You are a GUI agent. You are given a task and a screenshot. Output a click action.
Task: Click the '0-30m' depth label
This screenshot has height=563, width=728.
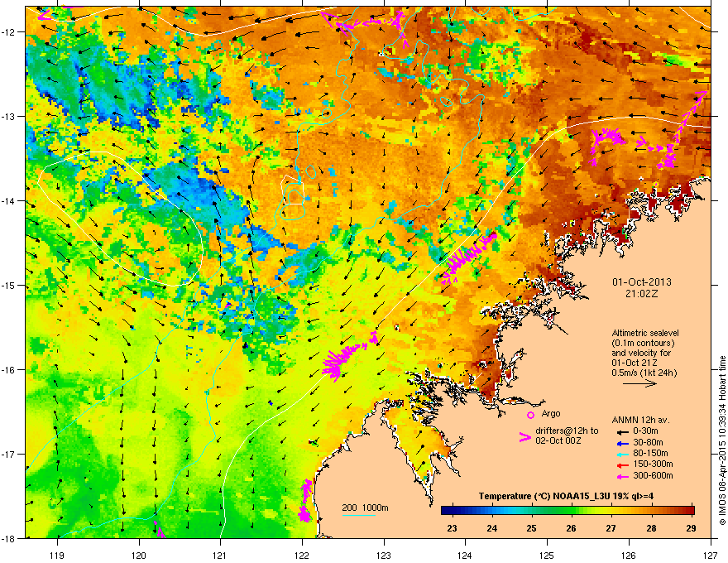(x=646, y=431)
